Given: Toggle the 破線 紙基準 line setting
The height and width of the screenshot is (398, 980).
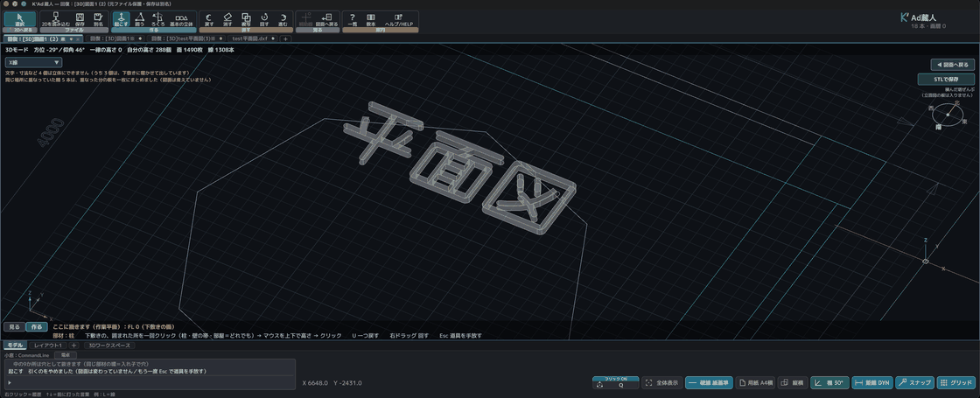Looking at the screenshot, I should [709, 382].
